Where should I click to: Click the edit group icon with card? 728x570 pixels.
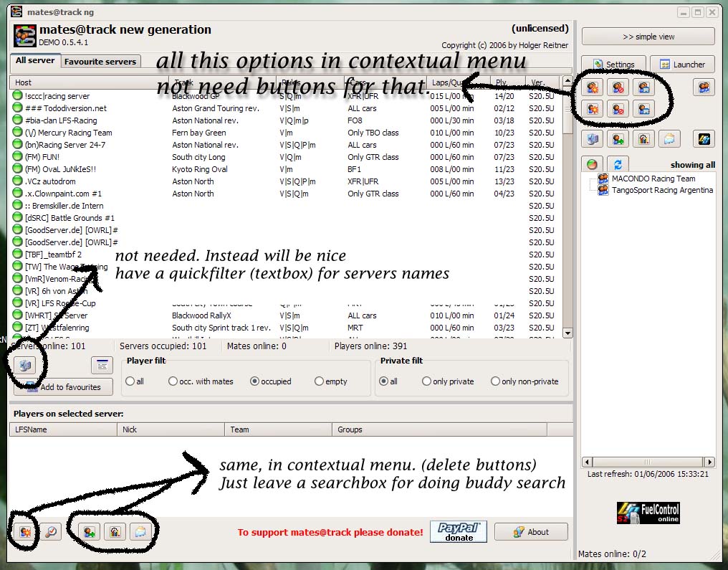[x=643, y=87]
